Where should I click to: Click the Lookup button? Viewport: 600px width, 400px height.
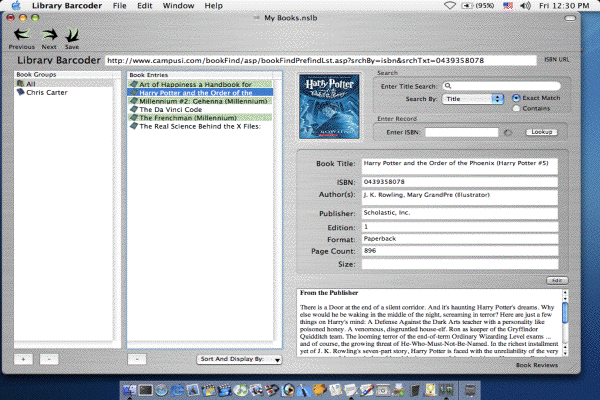click(541, 132)
